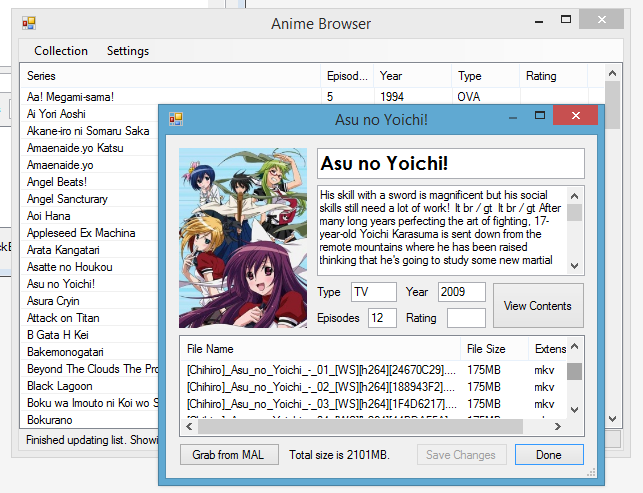The height and width of the screenshot is (493, 643).
Task: Sort list by Series column header
Action: click(x=168, y=76)
